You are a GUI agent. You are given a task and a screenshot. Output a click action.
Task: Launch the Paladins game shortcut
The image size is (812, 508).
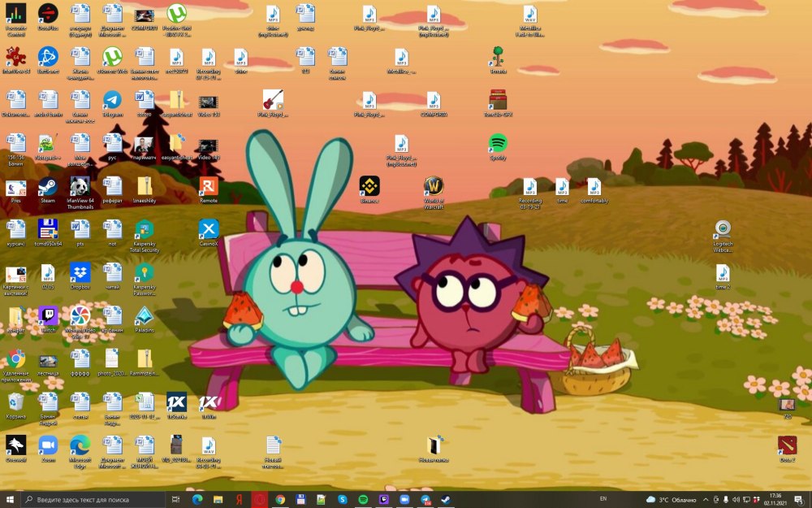[145, 319]
